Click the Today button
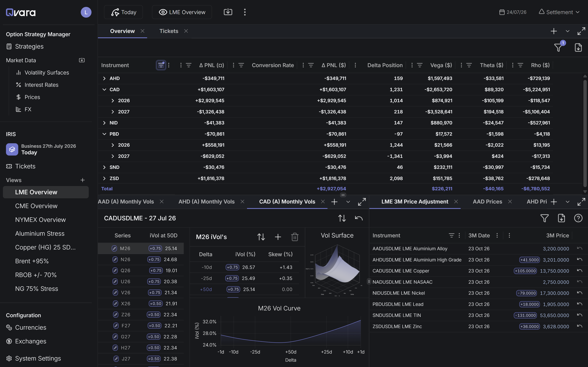Viewport: 588px width, 367px height. 124,12
